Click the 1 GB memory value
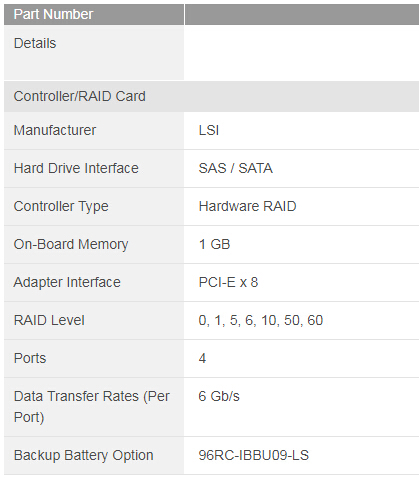The height and width of the screenshot is (481, 419). pos(214,244)
